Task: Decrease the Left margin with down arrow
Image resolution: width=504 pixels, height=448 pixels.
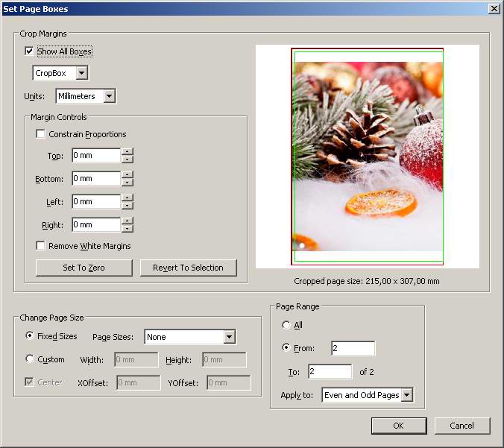Action: click(x=127, y=205)
